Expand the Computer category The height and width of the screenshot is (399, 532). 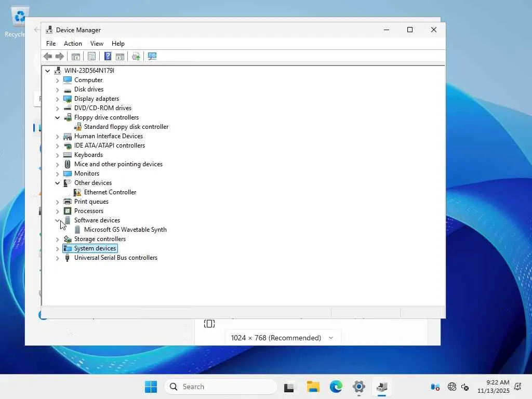pos(57,81)
